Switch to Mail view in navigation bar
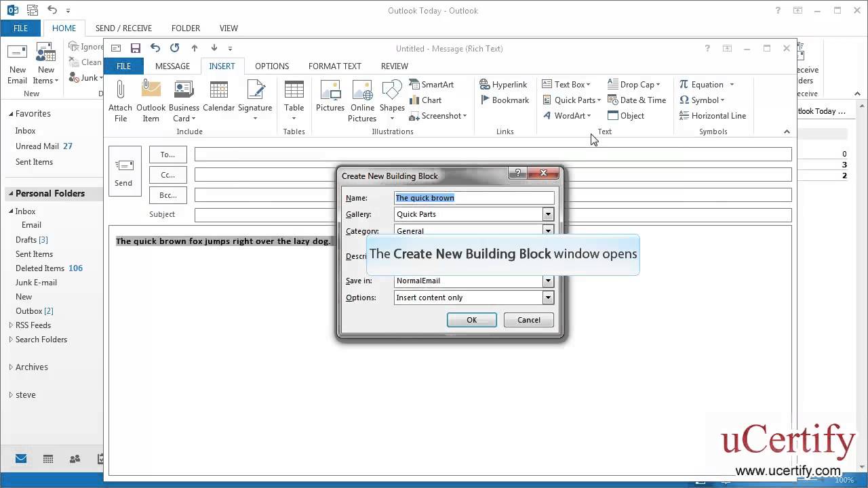 (21, 459)
